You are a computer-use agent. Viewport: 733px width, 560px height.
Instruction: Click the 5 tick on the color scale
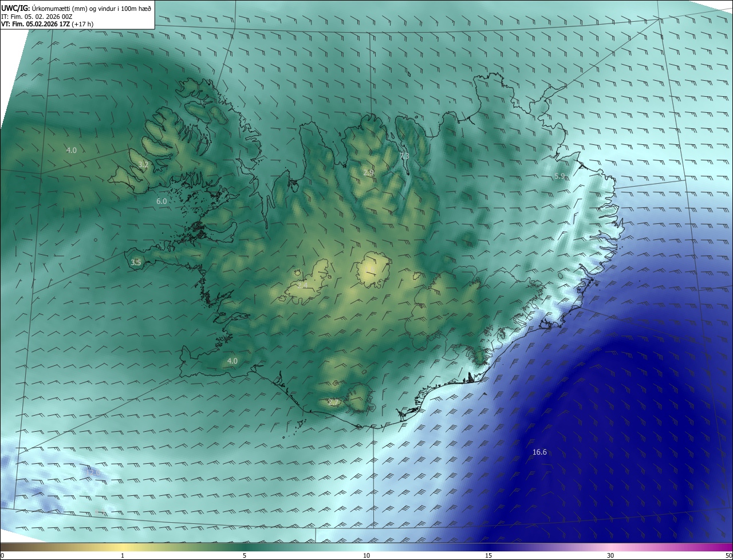(245, 555)
